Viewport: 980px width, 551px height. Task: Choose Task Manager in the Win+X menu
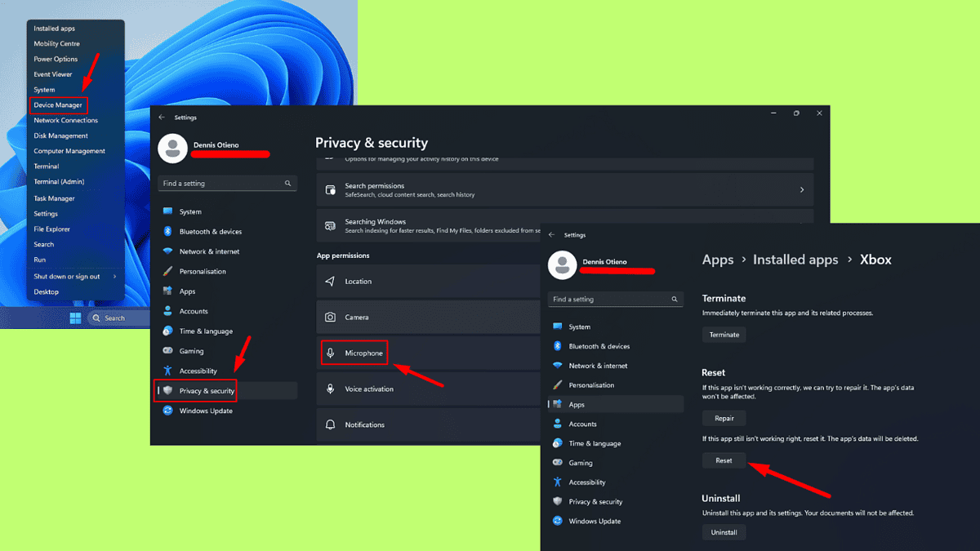click(x=54, y=198)
